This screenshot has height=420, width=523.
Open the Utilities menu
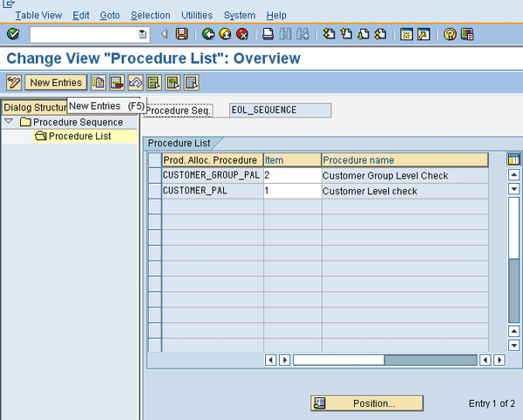click(196, 16)
